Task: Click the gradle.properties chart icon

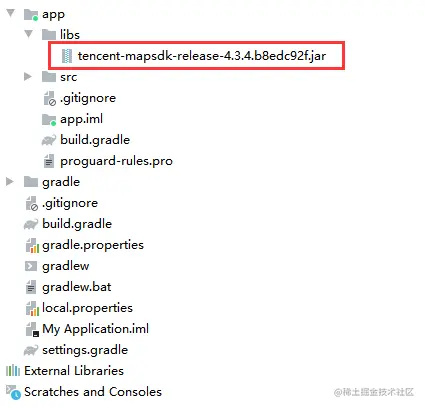Action: 32,245
